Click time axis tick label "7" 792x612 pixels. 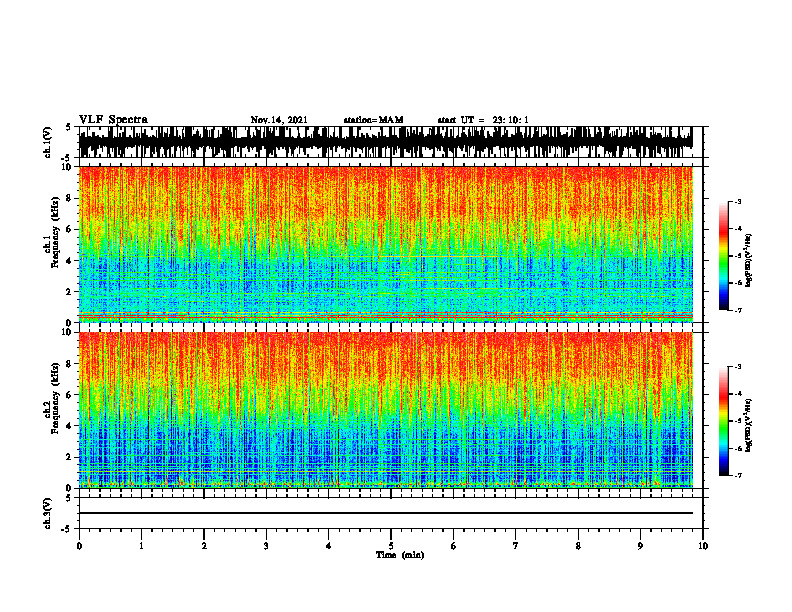(516, 546)
